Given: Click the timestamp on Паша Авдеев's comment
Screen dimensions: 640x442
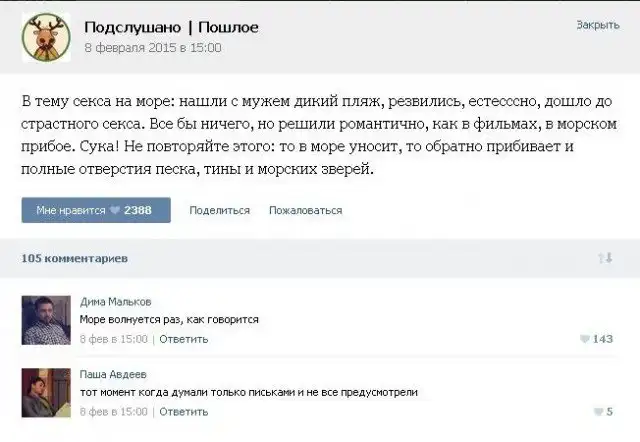Looking at the screenshot, I should click(113, 411).
